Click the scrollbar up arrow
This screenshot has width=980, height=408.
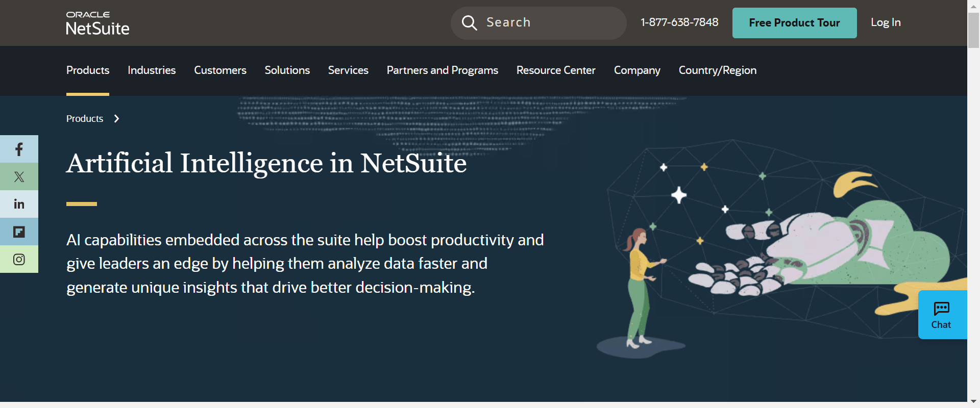coord(973,6)
